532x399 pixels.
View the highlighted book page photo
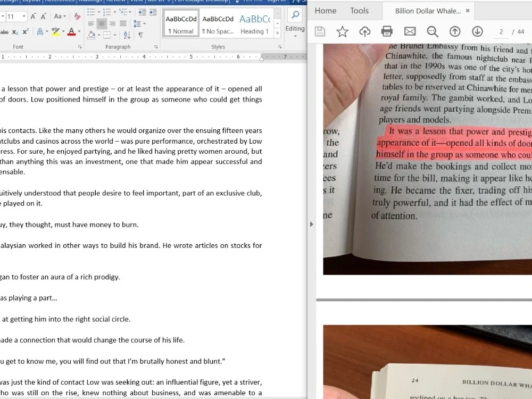point(427,159)
